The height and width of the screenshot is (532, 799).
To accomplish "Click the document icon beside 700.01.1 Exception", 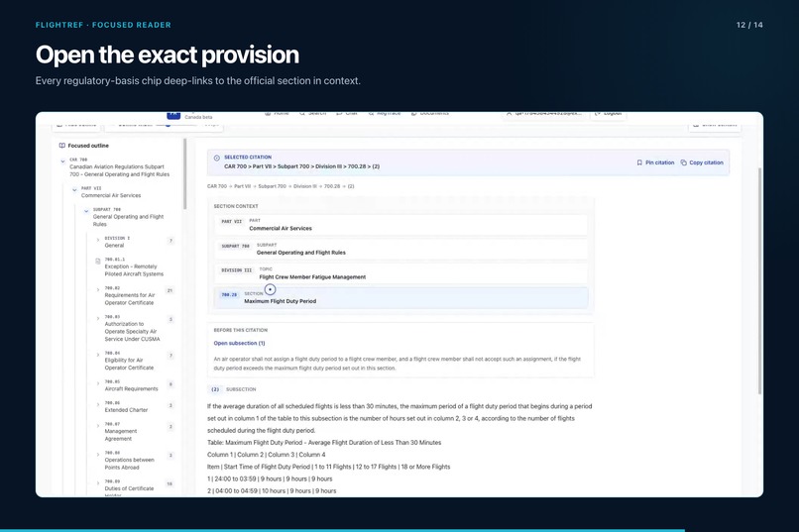I will [98, 262].
